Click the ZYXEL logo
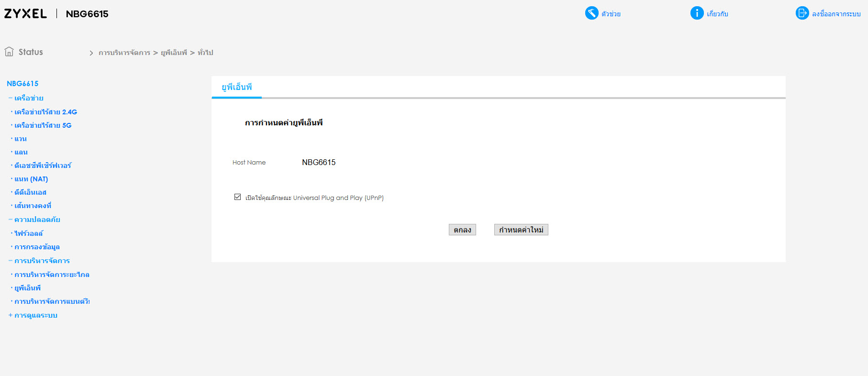Screen dimensions: 868x376 (x=25, y=14)
